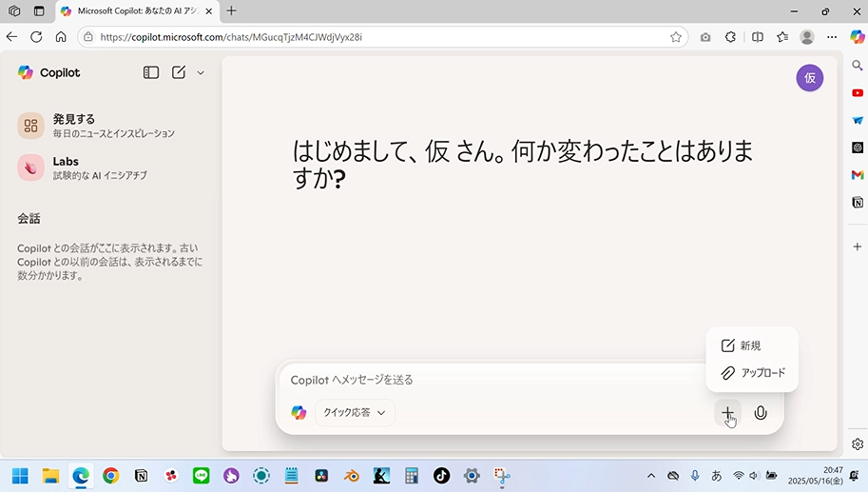The image size is (868, 492).
Task: Select 新規 from the popup menu
Action: (x=750, y=345)
